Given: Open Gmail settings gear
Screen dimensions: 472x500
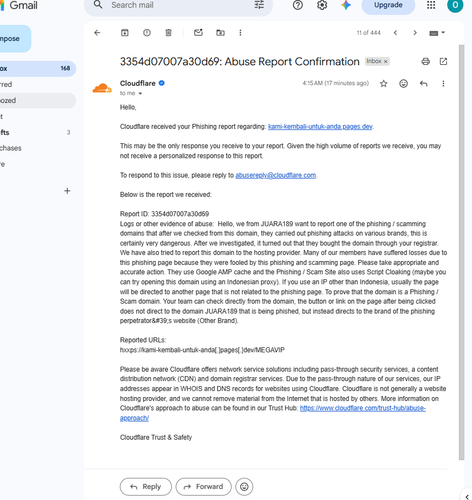Looking at the screenshot, I should click(322, 5).
